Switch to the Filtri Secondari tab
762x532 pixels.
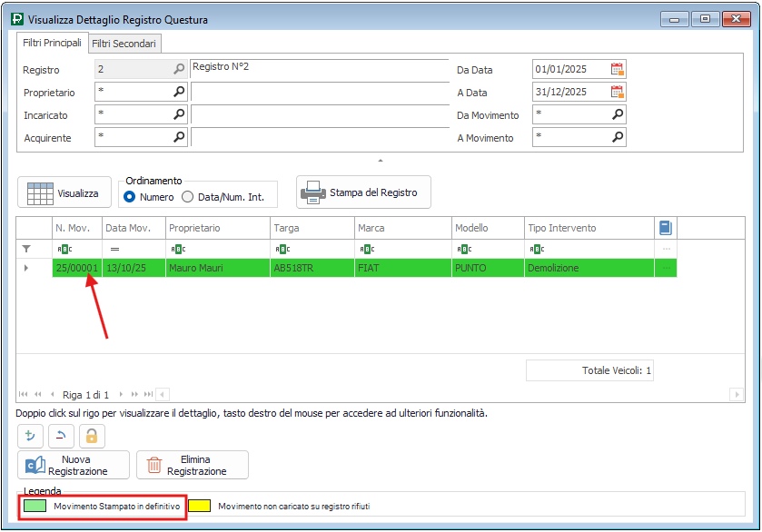click(x=124, y=44)
